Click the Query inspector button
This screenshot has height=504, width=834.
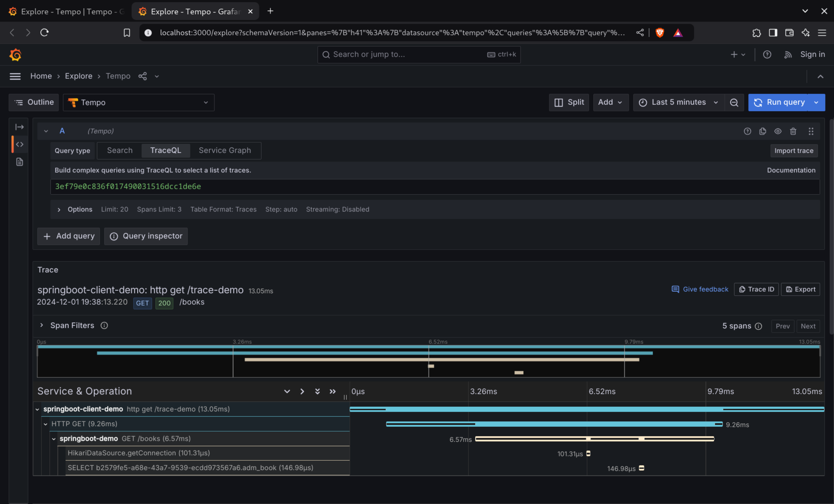point(146,236)
